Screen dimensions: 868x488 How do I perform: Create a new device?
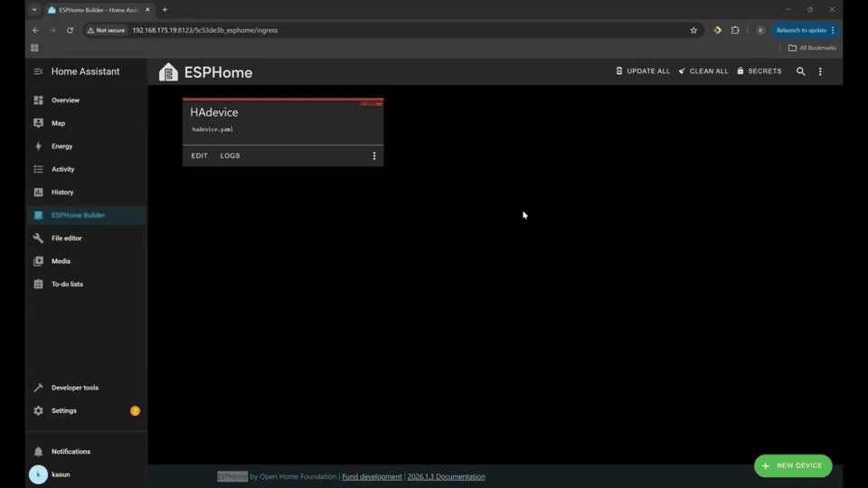click(x=793, y=465)
